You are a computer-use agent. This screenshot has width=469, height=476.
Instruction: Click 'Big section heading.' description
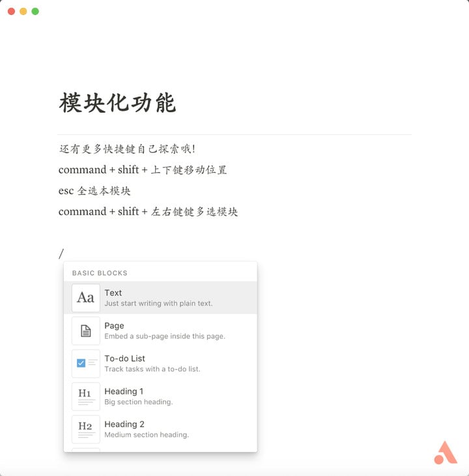coord(139,402)
